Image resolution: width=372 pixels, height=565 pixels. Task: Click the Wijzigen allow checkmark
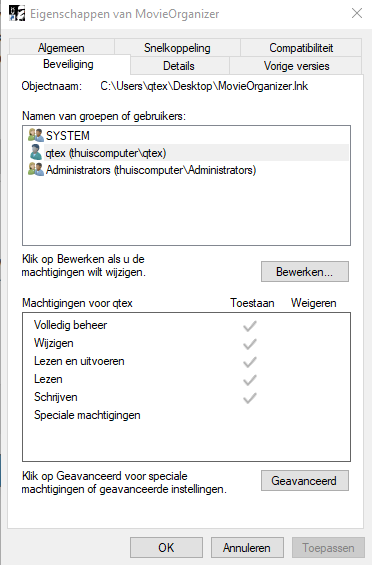(249, 344)
